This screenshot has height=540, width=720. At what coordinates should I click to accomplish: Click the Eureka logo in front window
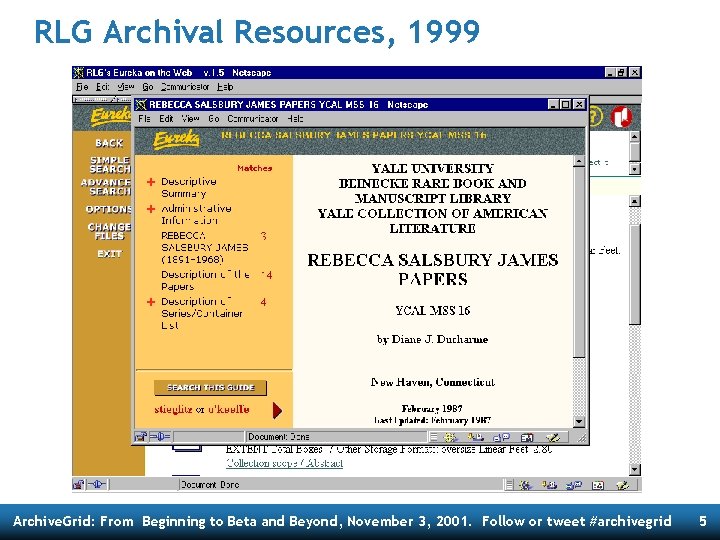pyautogui.click(x=176, y=139)
